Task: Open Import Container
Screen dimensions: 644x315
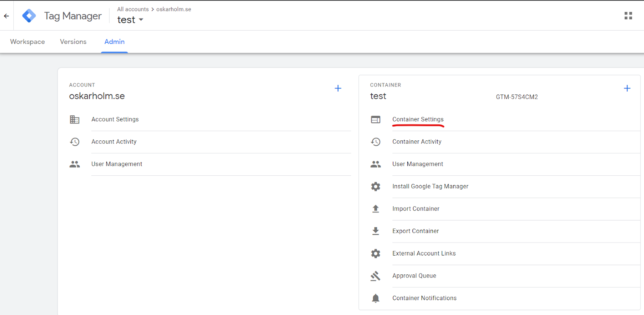Action: click(416, 209)
